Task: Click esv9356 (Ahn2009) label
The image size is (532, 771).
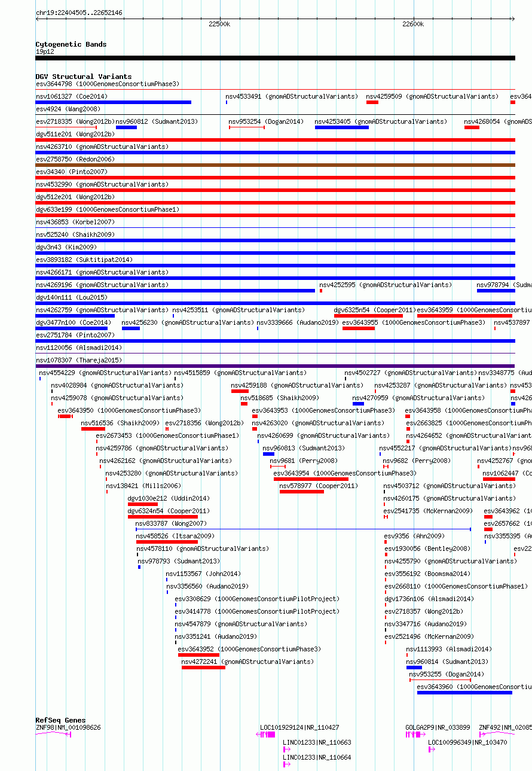Action: [x=415, y=536]
